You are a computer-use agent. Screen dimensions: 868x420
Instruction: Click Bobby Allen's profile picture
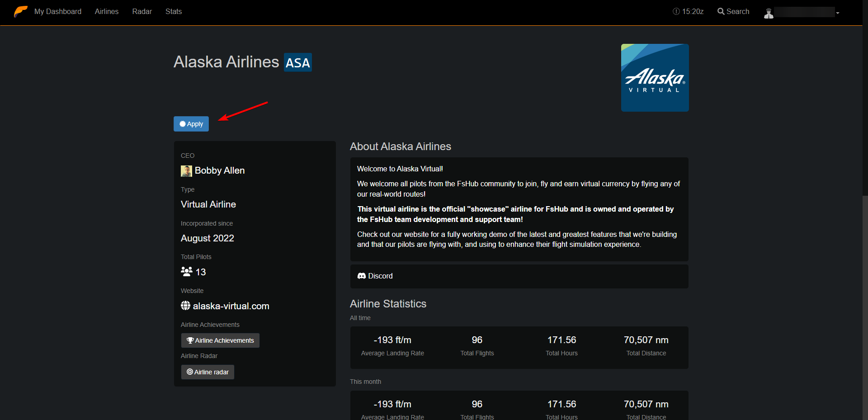pyautogui.click(x=186, y=171)
